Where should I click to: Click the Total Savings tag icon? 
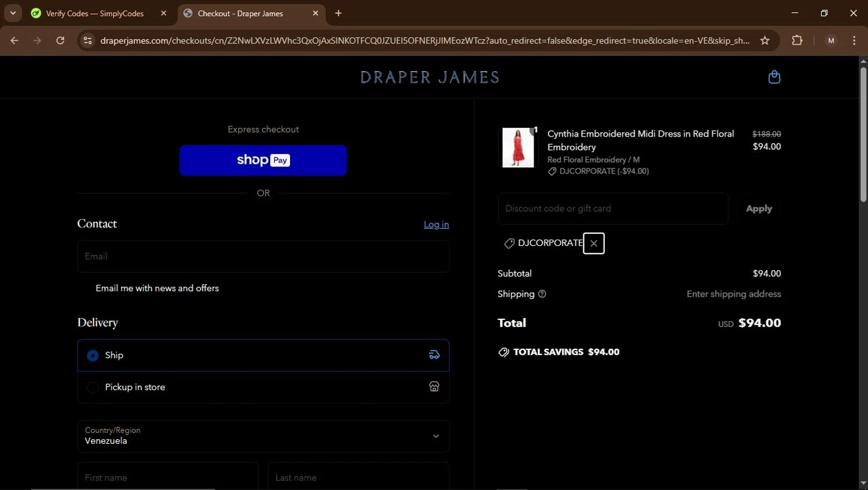click(x=503, y=352)
